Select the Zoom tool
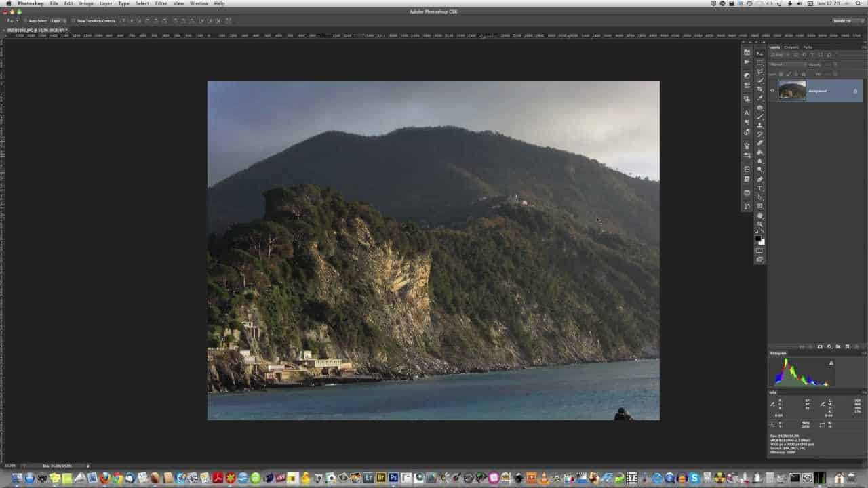Viewport: 868px width, 488px height. tap(761, 225)
